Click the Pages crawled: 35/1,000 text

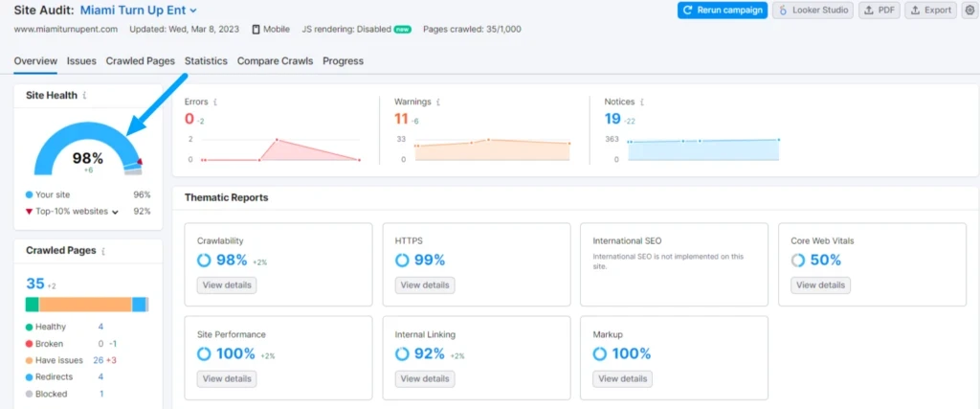tap(472, 30)
